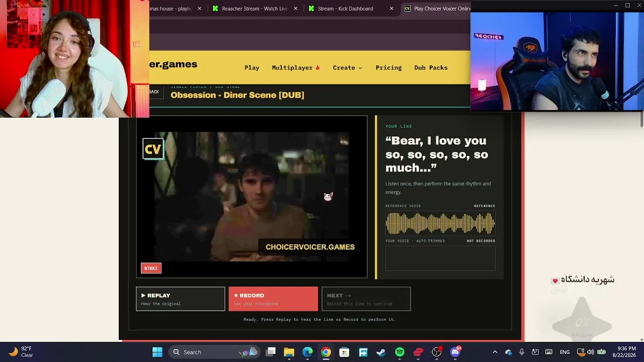644x362 pixels.
Task: Close the Stream - Kick Dashboard tab
Action: [391, 9]
